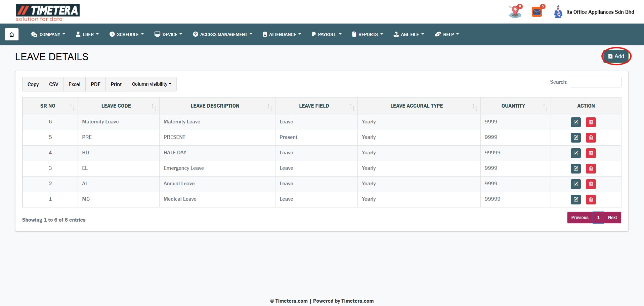Screen dimensions: 644x306
Task: Delete the Medical Leave entry
Action: pyautogui.click(x=591, y=199)
